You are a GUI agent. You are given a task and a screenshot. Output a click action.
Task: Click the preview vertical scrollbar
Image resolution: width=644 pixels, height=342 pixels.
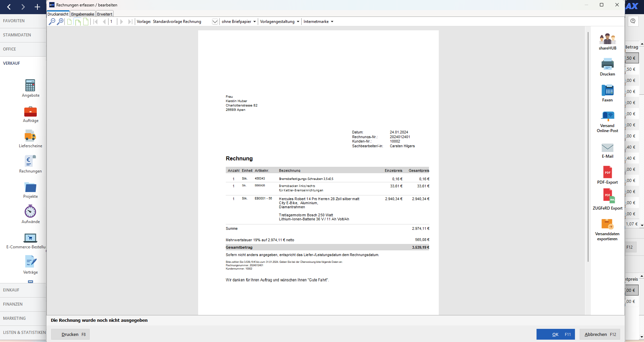(x=588, y=147)
